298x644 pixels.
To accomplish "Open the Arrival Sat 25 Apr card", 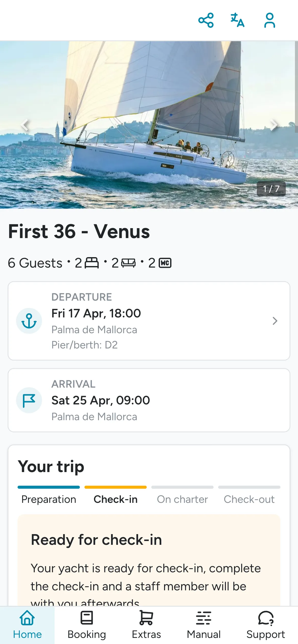I will click(149, 400).
